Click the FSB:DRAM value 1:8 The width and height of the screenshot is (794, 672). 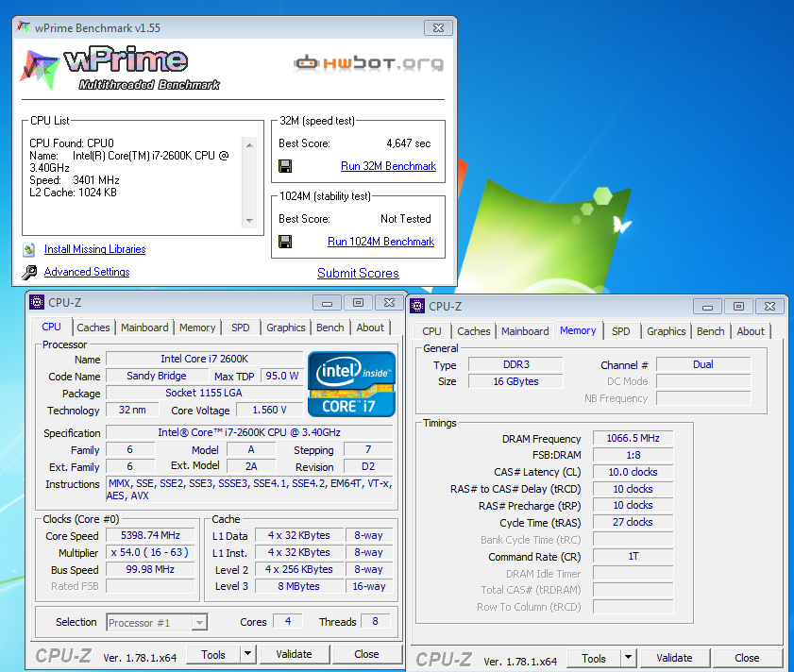633,455
